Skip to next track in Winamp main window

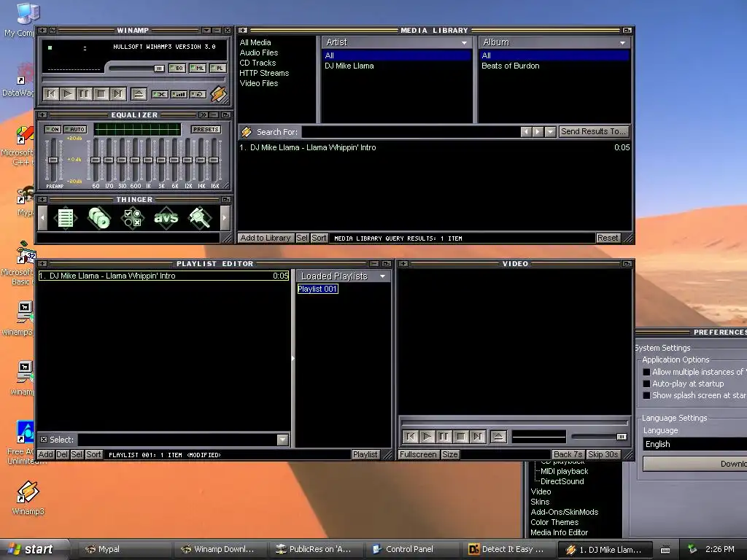[x=117, y=94]
